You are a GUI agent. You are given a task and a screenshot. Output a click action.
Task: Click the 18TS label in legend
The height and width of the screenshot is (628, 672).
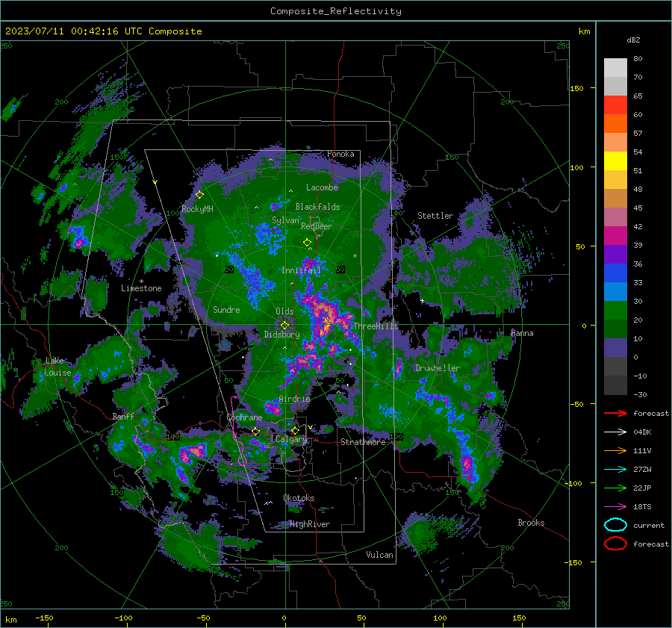click(642, 507)
